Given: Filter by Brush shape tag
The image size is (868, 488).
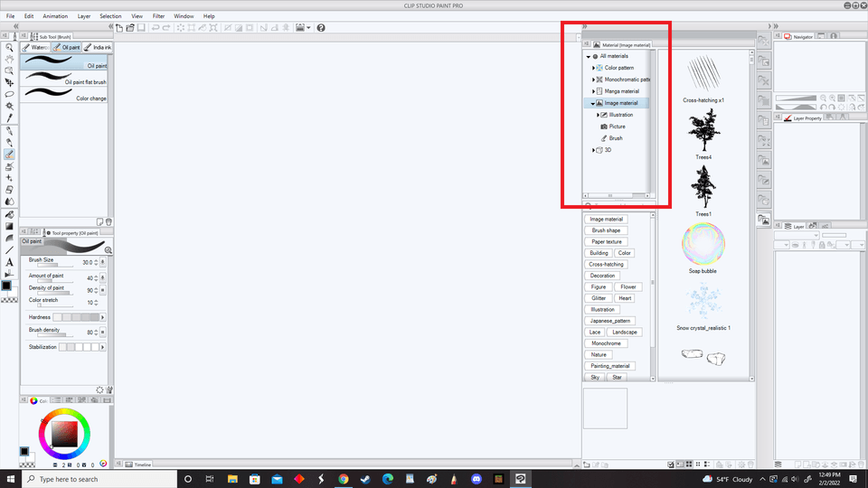Looking at the screenshot, I should (606, 230).
